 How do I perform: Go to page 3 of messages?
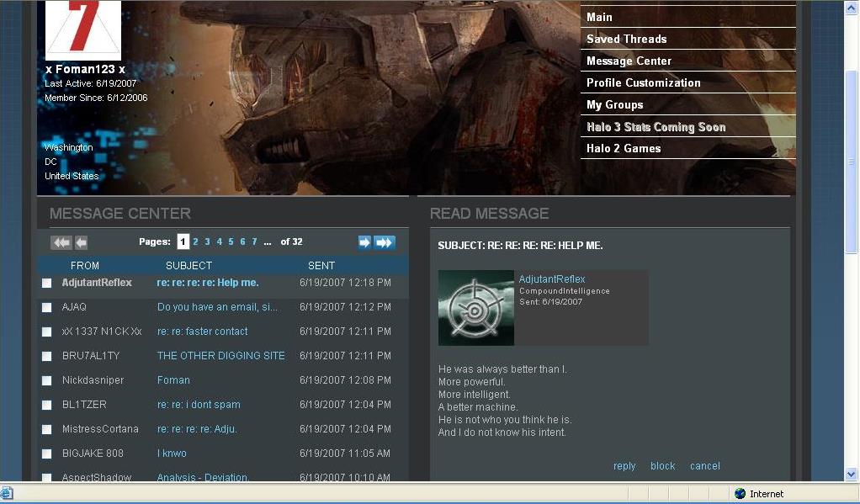tap(207, 242)
